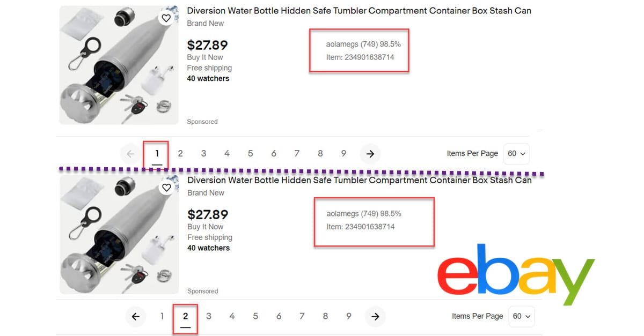Click the disabled previous arrow in top pagination
This screenshot has width=644, height=336.
130,154
